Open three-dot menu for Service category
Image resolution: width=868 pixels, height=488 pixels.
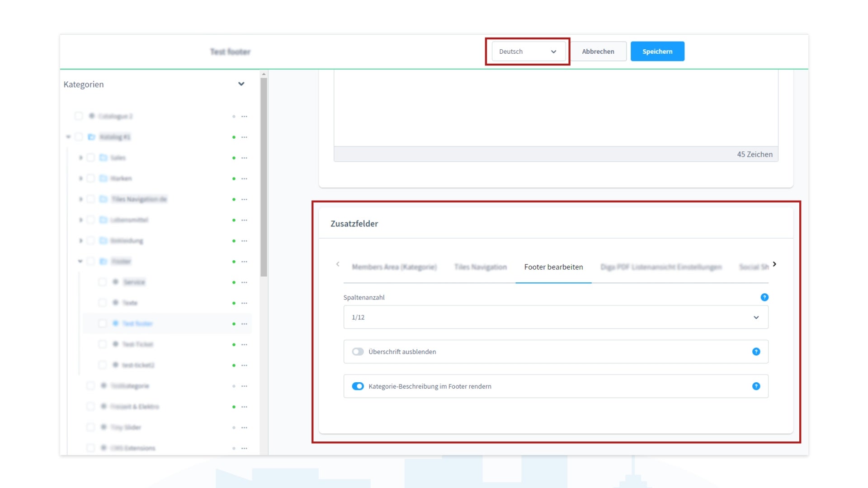click(x=244, y=282)
